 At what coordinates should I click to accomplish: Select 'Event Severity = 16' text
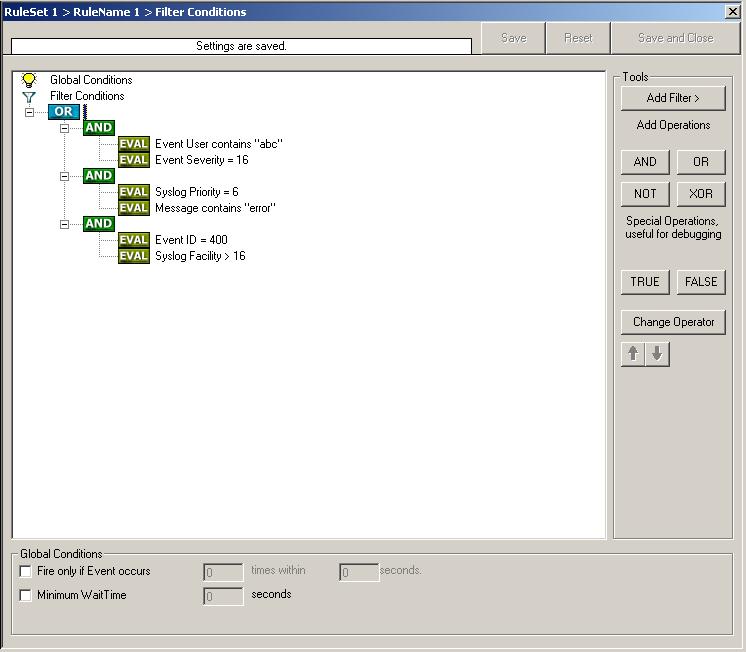click(x=202, y=160)
